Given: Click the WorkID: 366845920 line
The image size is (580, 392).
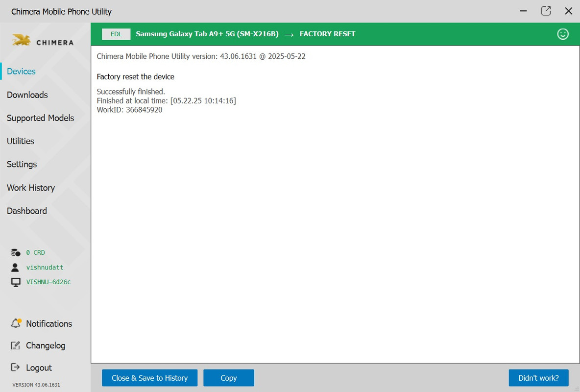Looking at the screenshot, I should click(129, 110).
